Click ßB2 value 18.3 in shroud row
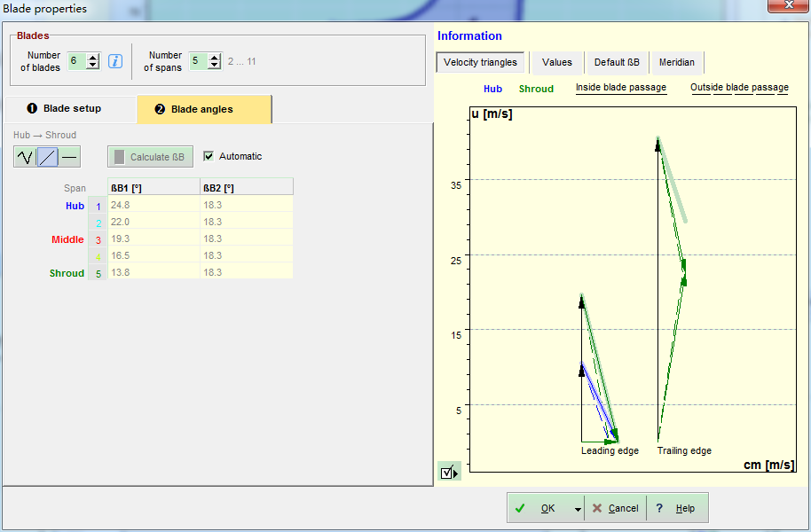The width and height of the screenshot is (811, 532). [x=246, y=272]
